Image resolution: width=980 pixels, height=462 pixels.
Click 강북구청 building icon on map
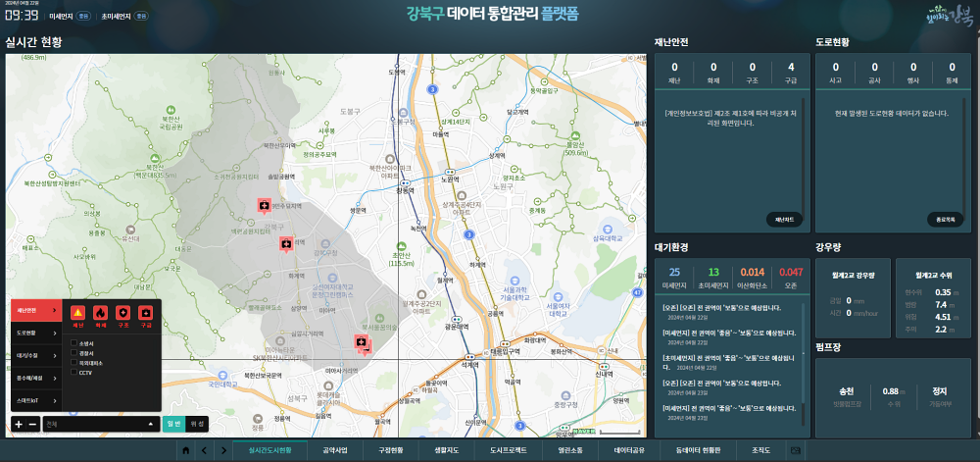[x=325, y=244]
